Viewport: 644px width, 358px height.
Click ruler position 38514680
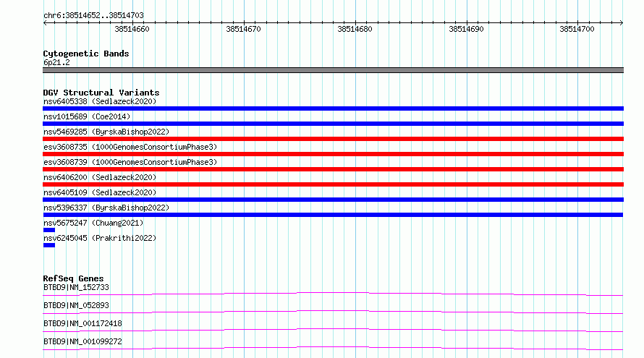click(355, 29)
